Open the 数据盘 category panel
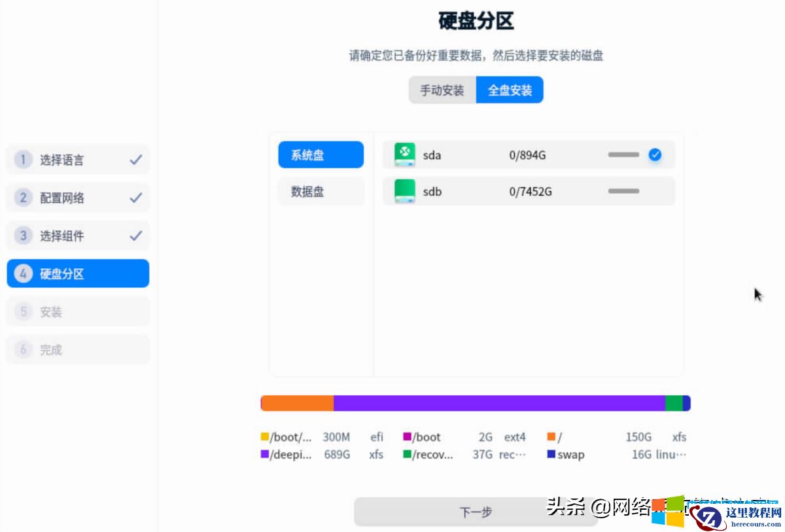 coord(320,191)
